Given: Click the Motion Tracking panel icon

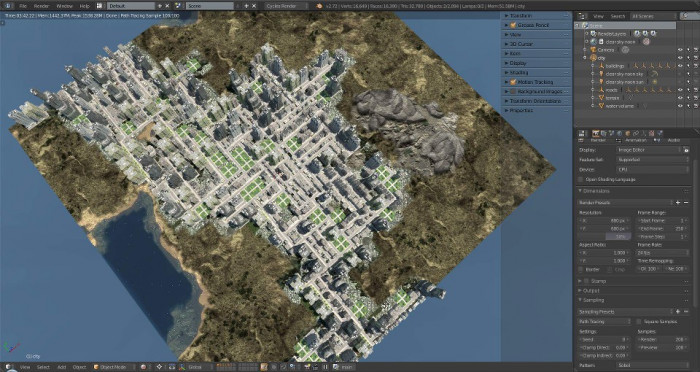Looking at the screenshot, I should coord(513,82).
